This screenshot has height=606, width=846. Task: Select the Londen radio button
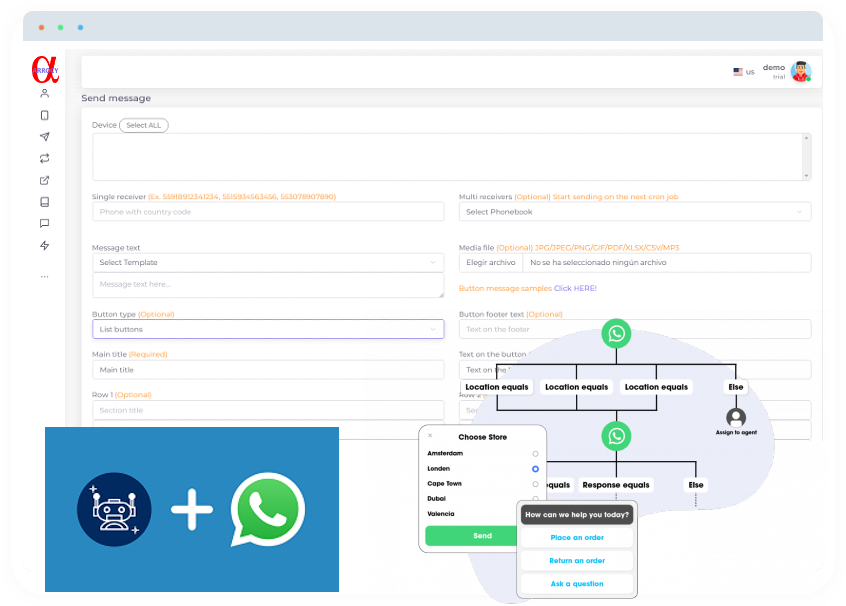point(535,469)
